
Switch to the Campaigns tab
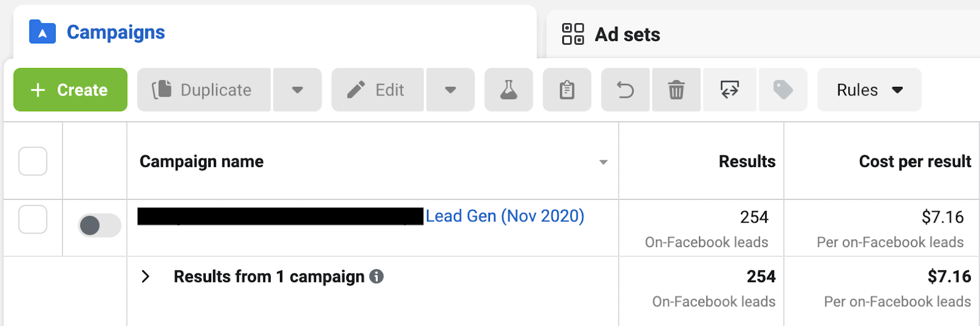click(116, 32)
